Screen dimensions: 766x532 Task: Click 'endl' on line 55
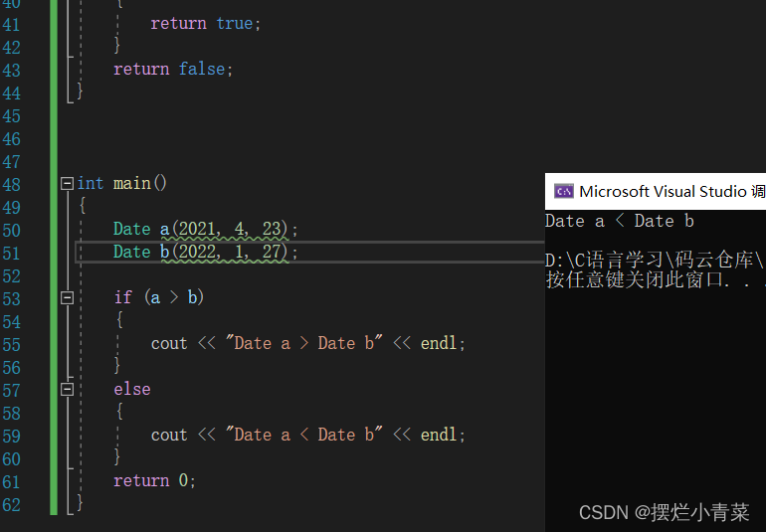click(x=439, y=343)
